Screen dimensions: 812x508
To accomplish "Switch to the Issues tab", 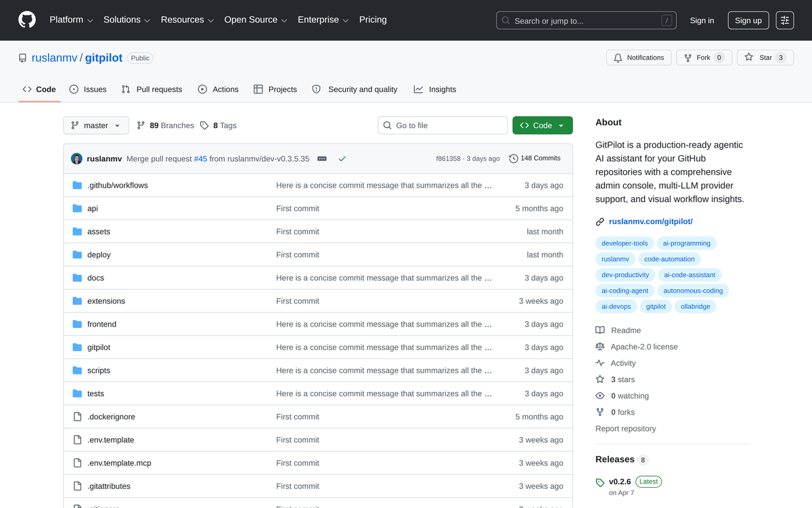I will click(88, 89).
